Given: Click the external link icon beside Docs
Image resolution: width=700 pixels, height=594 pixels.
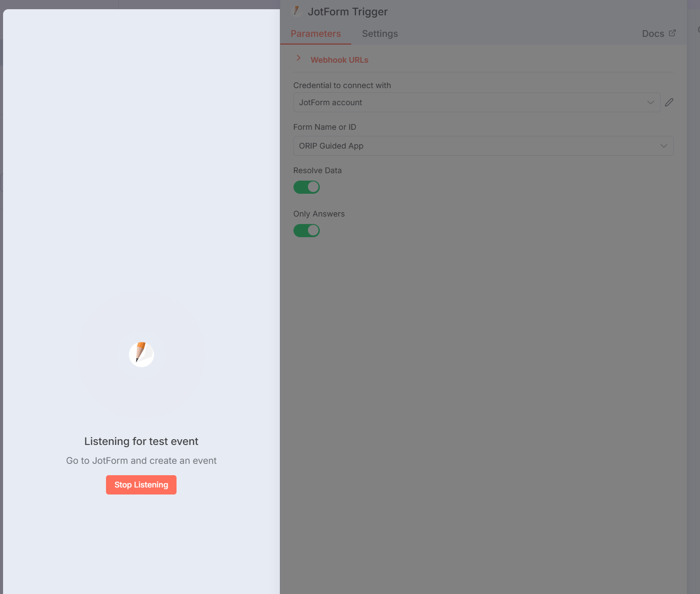Looking at the screenshot, I should (672, 33).
